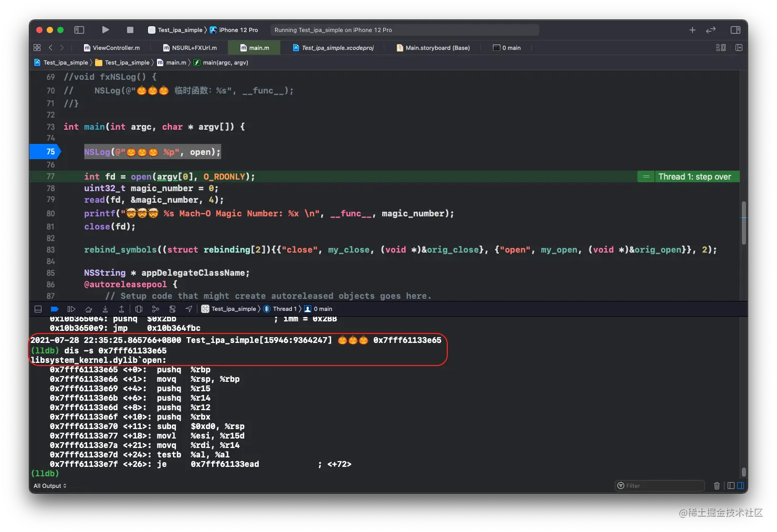Step into the function
Viewport: 777px width, 532px height.
105,309
